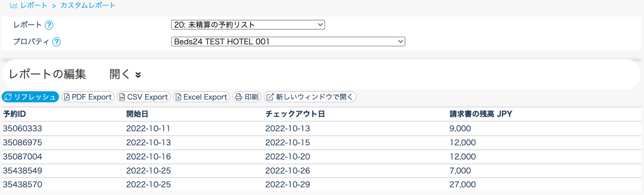This screenshot has width=644, height=195.
Task: Go to レポート in breadcrumb
Action: 34,5
